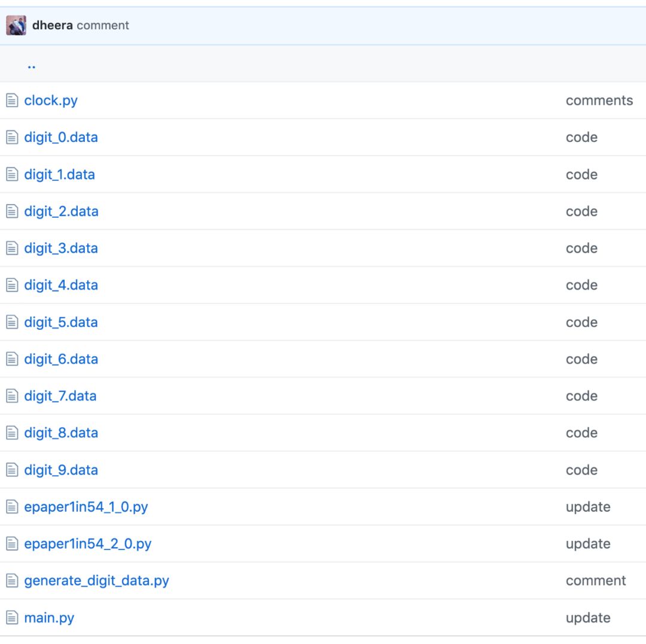Open 'code' commit message for digit_8.data
Viewport: 646px width, 644px height.
(x=581, y=433)
